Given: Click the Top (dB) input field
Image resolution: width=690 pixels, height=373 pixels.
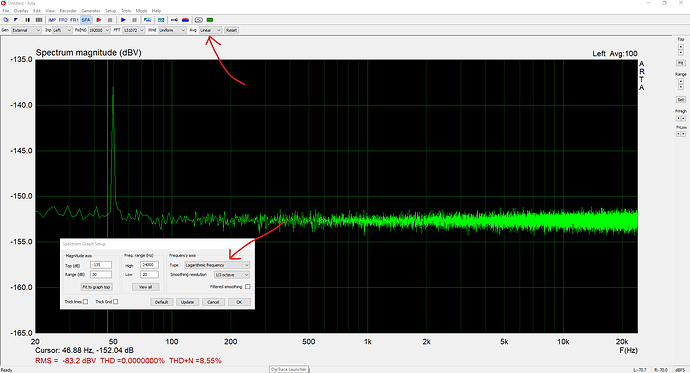Looking at the screenshot, I should pyautogui.click(x=101, y=265).
